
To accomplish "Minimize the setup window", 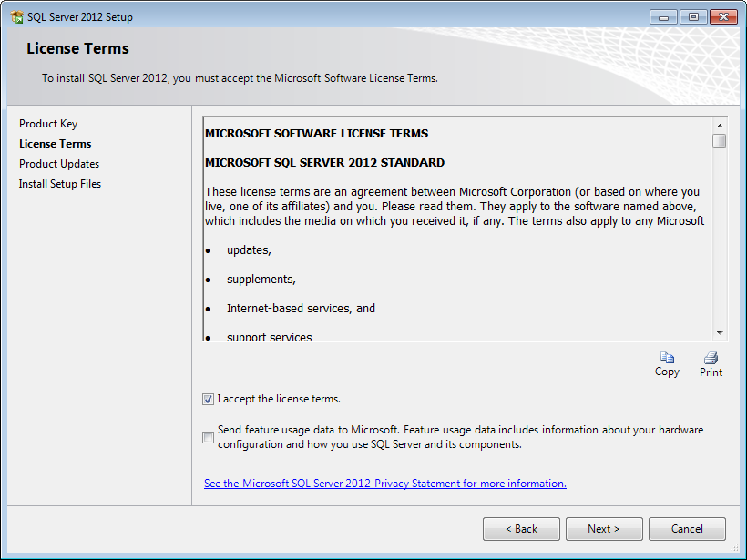I will [x=663, y=17].
